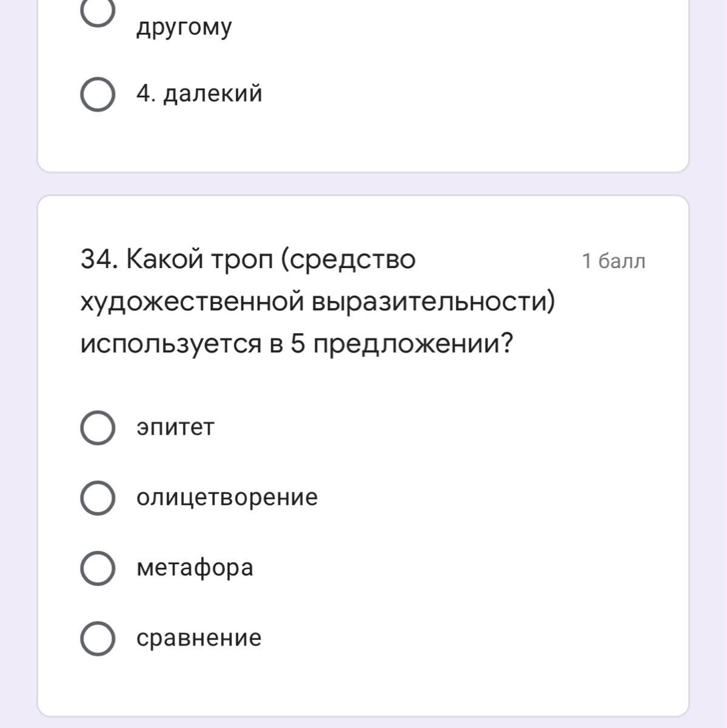Select the radio button beside 'другому'
Image resolution: width=727 pixels, height=728 pixels.
click(98, 13)
